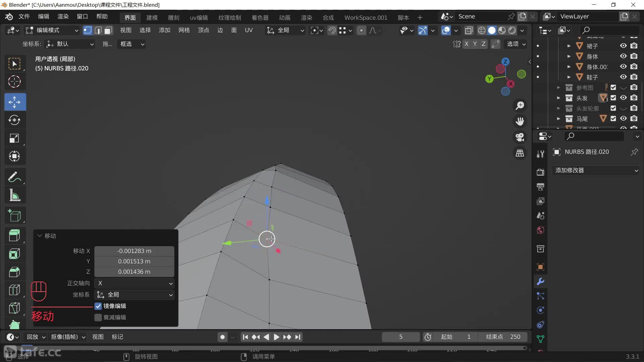The image size is (644, 362).
Task: Select the Add Cube tool
Action: pyautogui.click(x=14, y=216)
